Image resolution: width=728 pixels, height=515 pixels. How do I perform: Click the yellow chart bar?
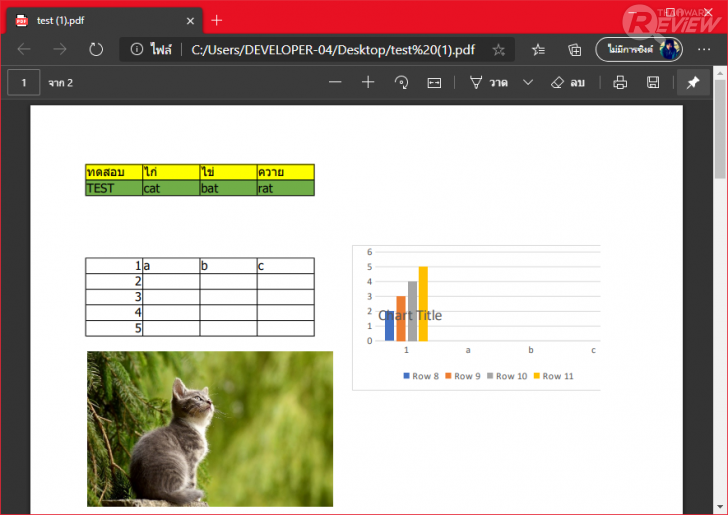pyautogui.click(x=423, y=304)
